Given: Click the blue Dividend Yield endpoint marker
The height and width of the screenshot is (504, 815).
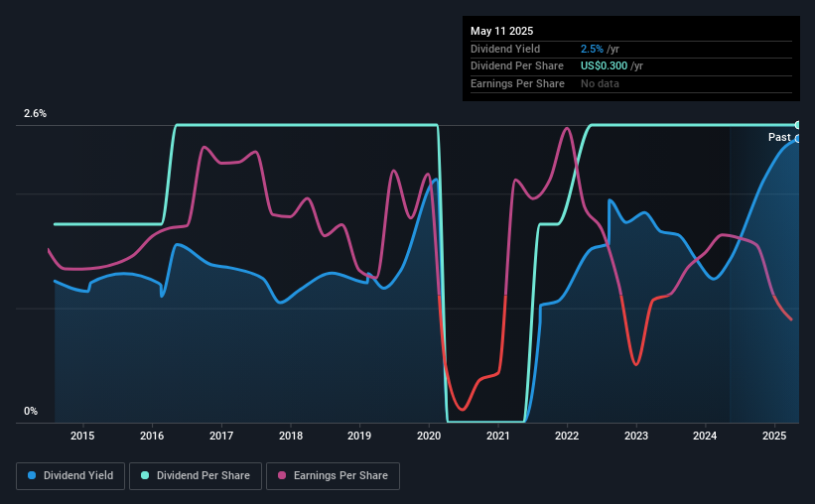Looking at the screenshot, I should coord(797,139).
